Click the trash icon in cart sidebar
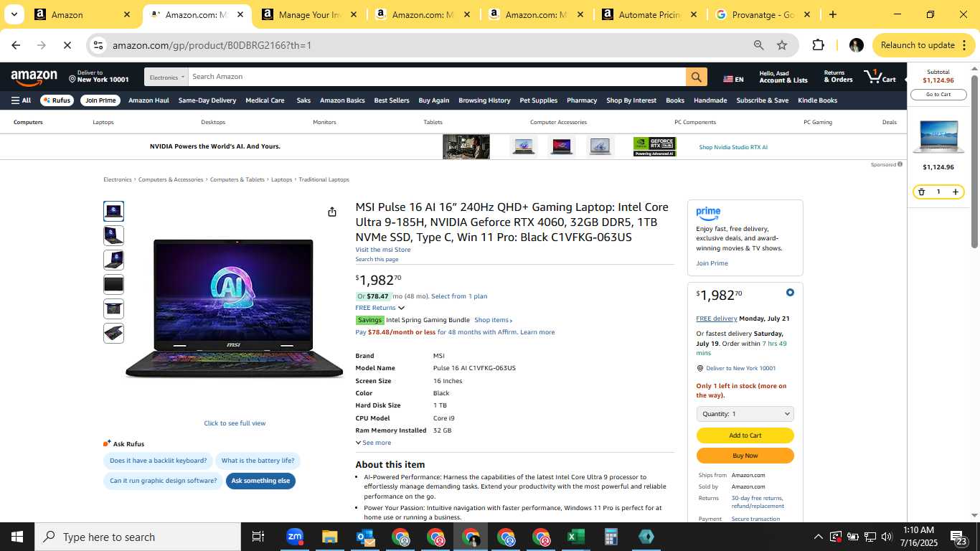 (922, 192)
